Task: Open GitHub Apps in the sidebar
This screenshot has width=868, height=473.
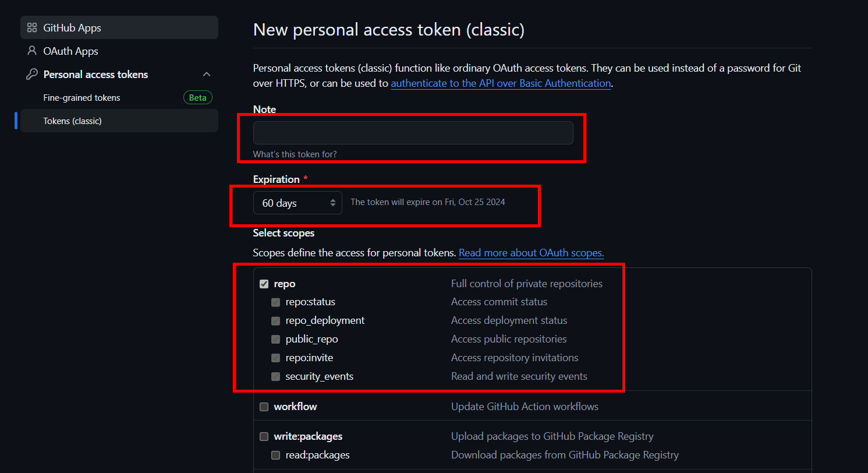Action: (72, 28)
